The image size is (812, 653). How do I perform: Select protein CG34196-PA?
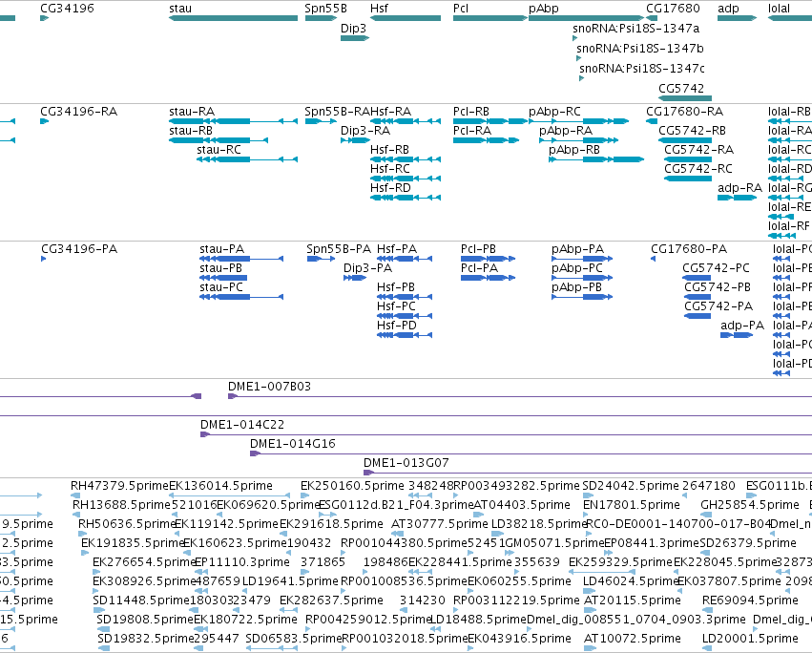tap(79, 249)
